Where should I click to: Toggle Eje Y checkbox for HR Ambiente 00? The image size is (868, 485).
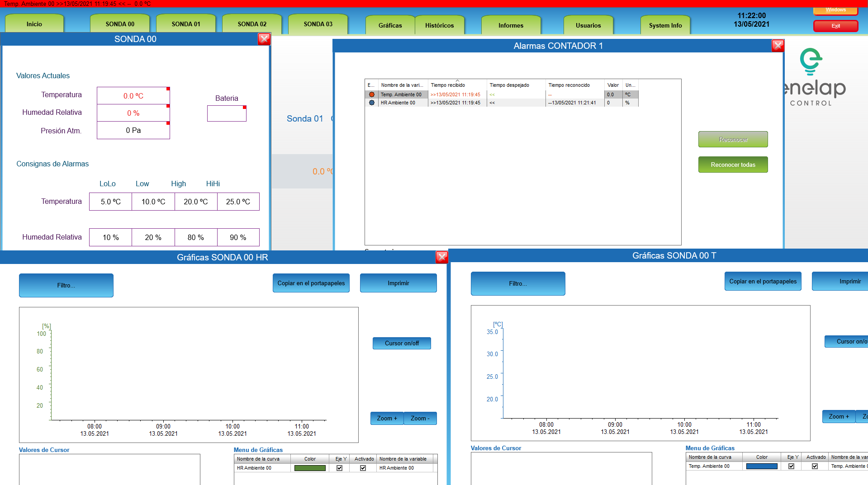pos(339,468)
